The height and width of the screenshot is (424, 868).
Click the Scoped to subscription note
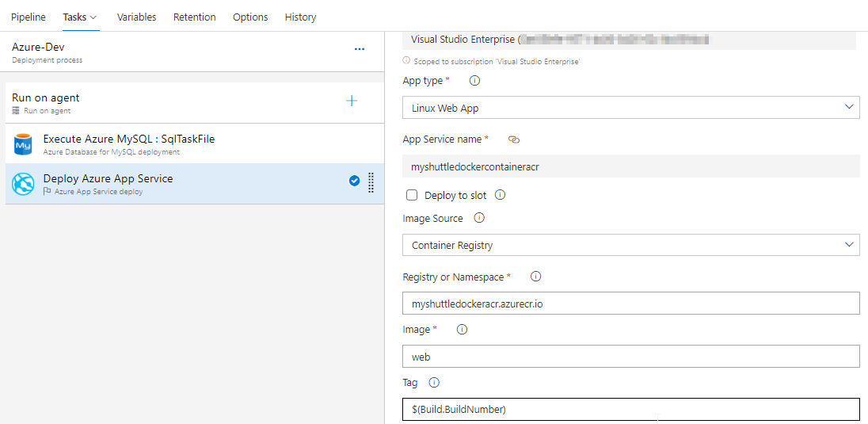[x=497, y=62]
